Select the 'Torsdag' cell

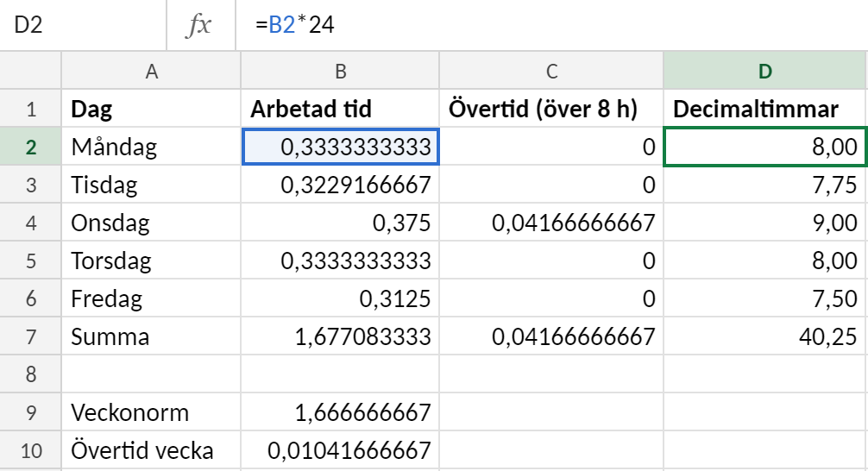(x=151, y=261)
